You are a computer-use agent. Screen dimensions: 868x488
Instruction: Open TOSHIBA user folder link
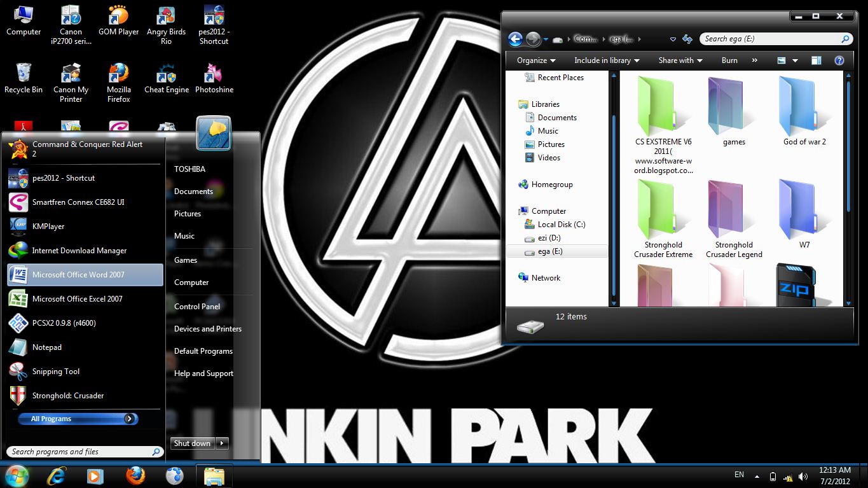[189, 169]
